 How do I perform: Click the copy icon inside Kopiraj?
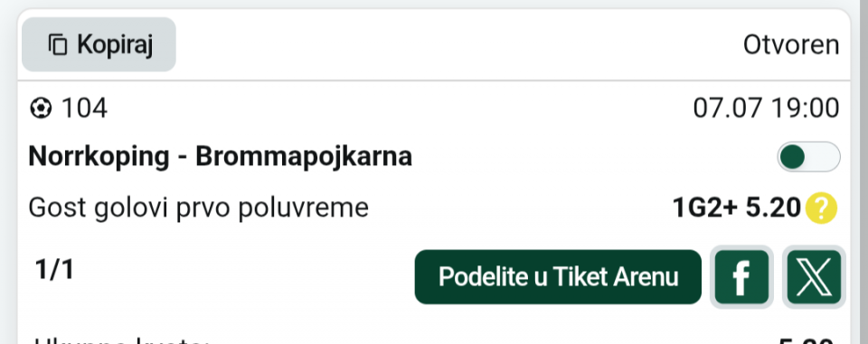[58, 45]
